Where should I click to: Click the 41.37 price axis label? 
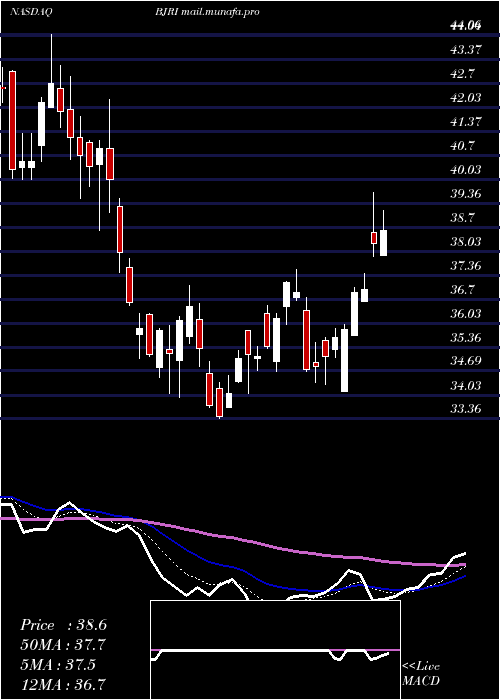coord(466,121)
